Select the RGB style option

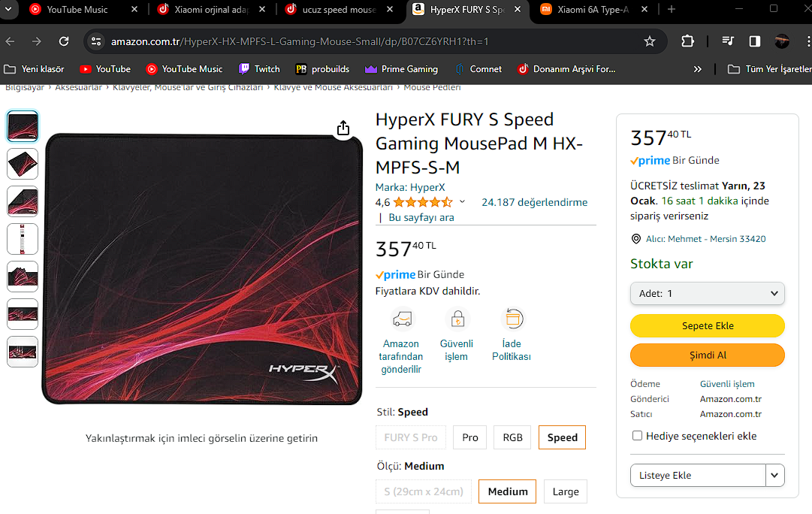click(x=513, y=437)
